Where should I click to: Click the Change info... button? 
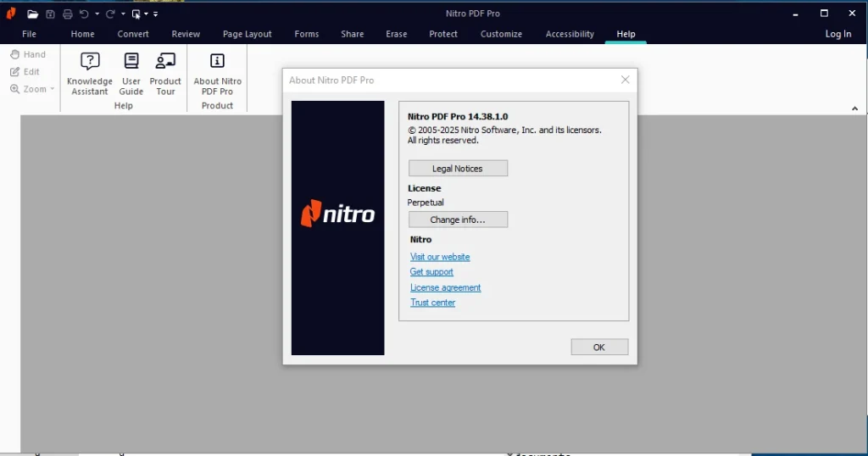(458, 220)
